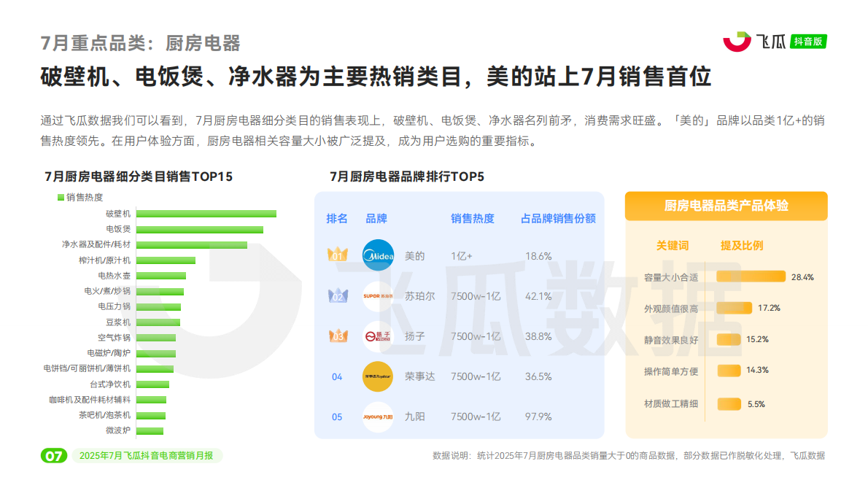The image size is (868, 488).
Task: Click the gold crown rank 01 badge
Action: pyautogui.click(x=336, y=256)
